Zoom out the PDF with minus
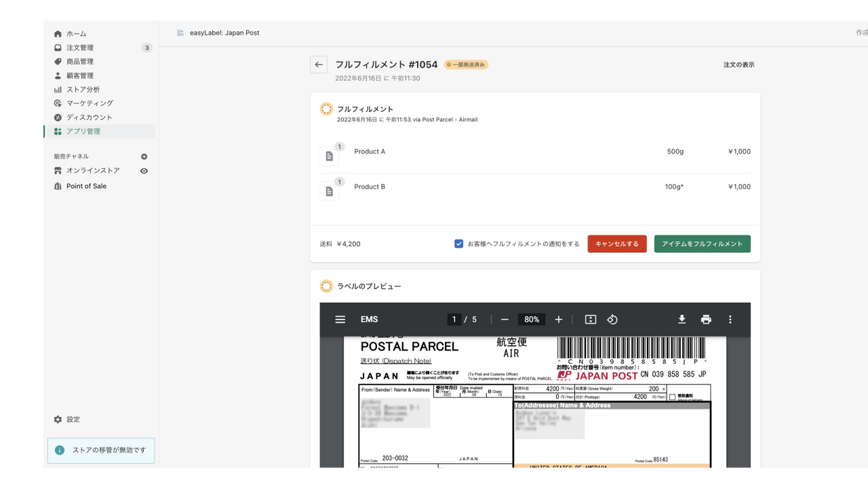Screen dimensions: 868x488 pos(505,319)
